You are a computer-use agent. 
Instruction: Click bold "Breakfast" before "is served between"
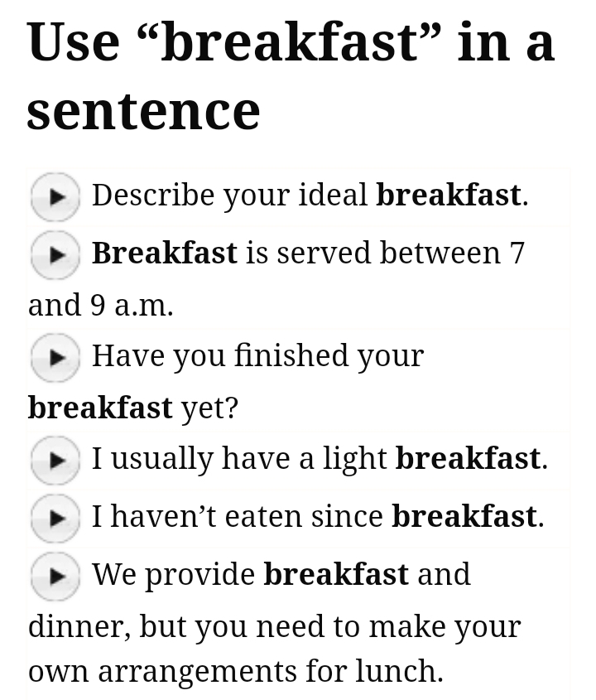click(x=165, y=253)
